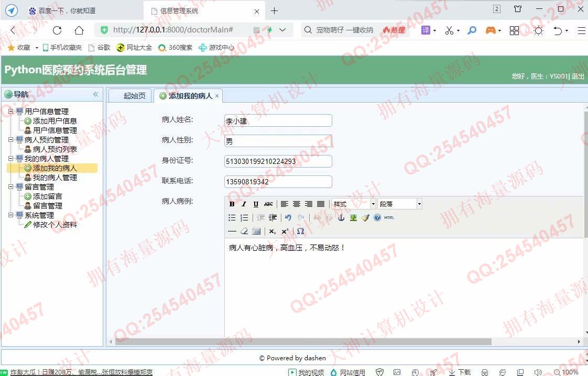Clean up messy code brush icon
The image size is (588, 376).
click(x=365, y=217)
